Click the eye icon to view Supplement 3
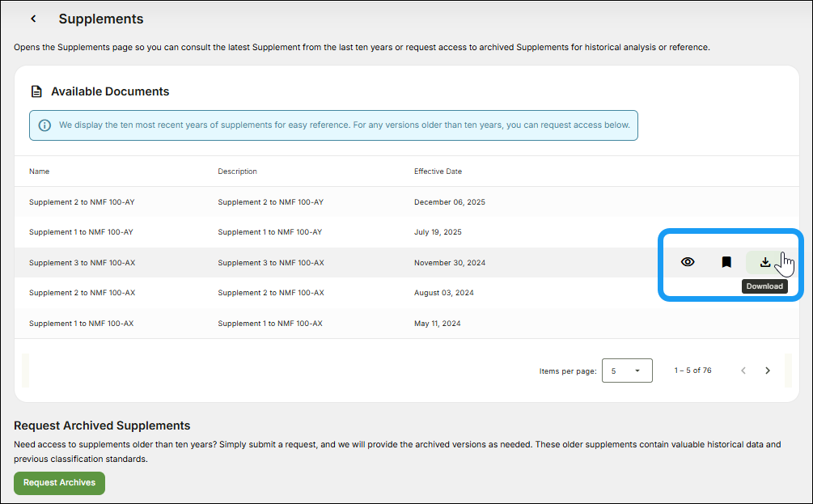 pyautogui.click(x=688, y=262)
